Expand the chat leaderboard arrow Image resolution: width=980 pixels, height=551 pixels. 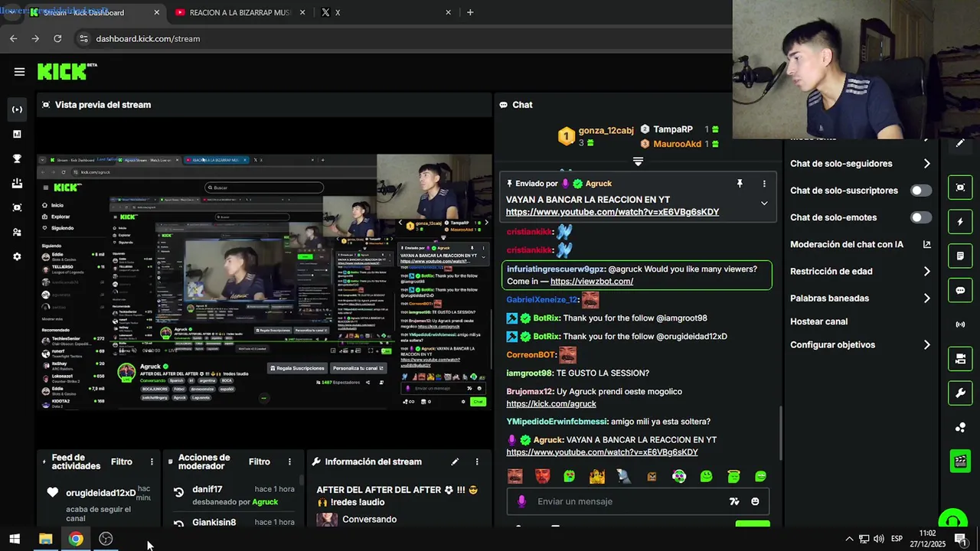pos(638,161)
